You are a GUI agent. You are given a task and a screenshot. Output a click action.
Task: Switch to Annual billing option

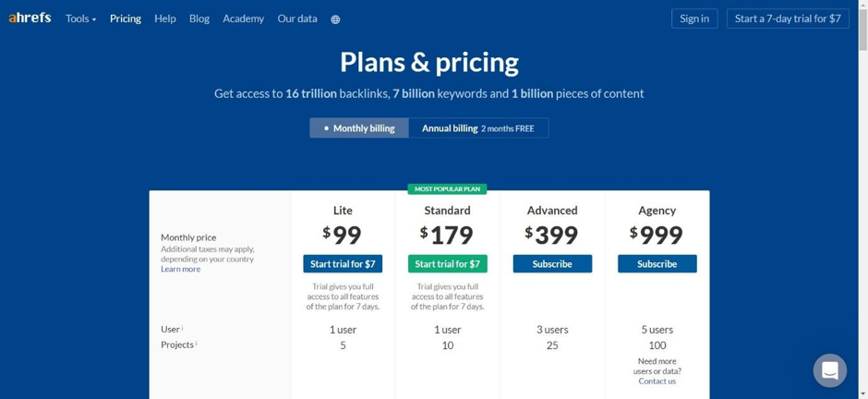pos(478,127)
